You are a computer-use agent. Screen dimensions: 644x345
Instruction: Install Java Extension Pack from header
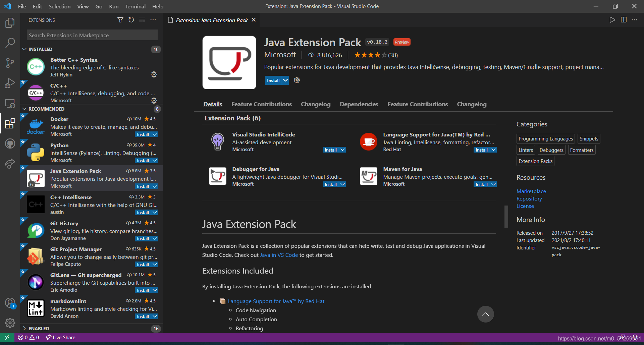273,80
